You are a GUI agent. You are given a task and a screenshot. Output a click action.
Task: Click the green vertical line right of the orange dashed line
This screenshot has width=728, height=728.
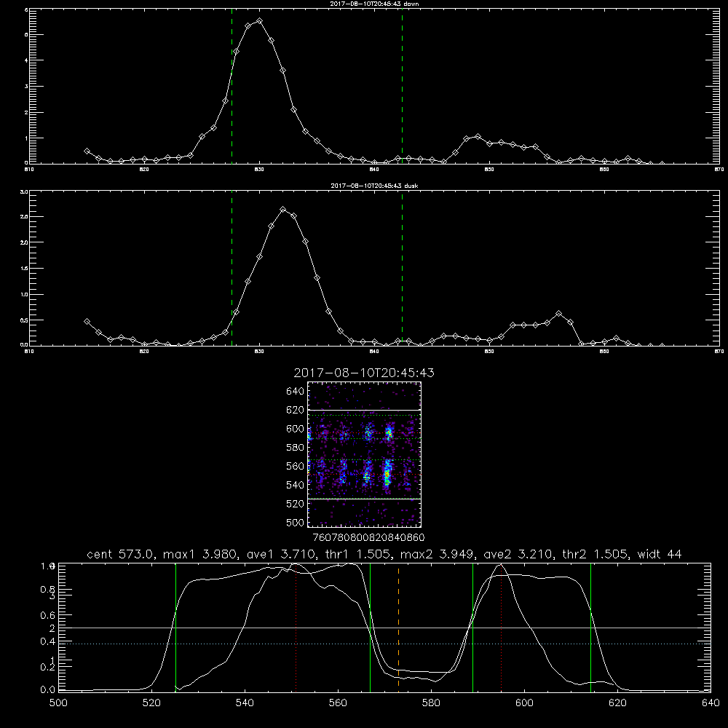[x=472, y=628]
